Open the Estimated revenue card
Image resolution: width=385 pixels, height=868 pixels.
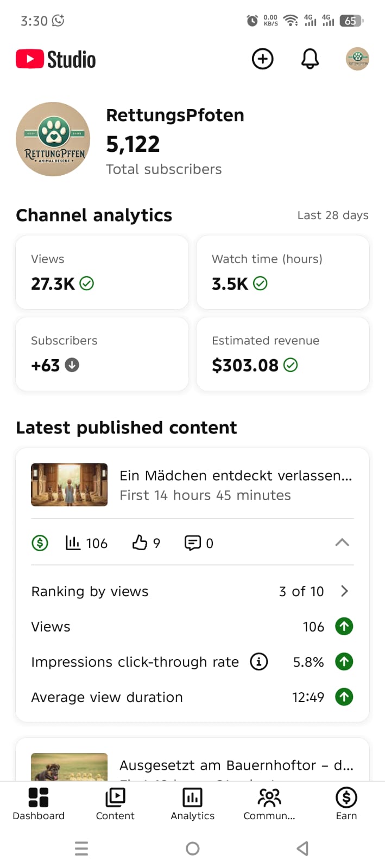click(282, 354)
